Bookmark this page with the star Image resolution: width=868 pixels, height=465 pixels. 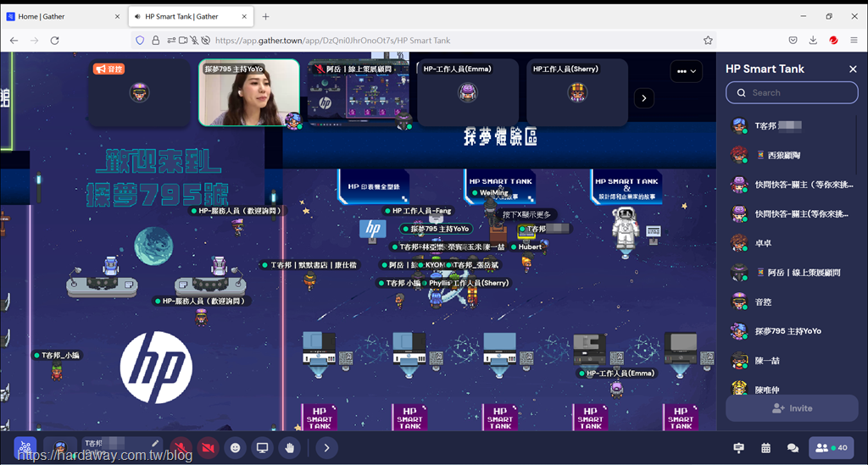coord(708,41)
